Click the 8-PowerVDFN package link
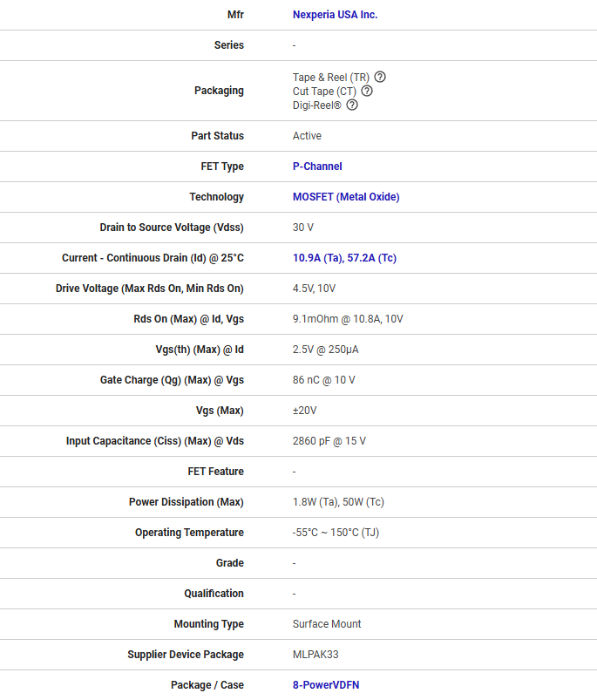 [x=326, y=685]
